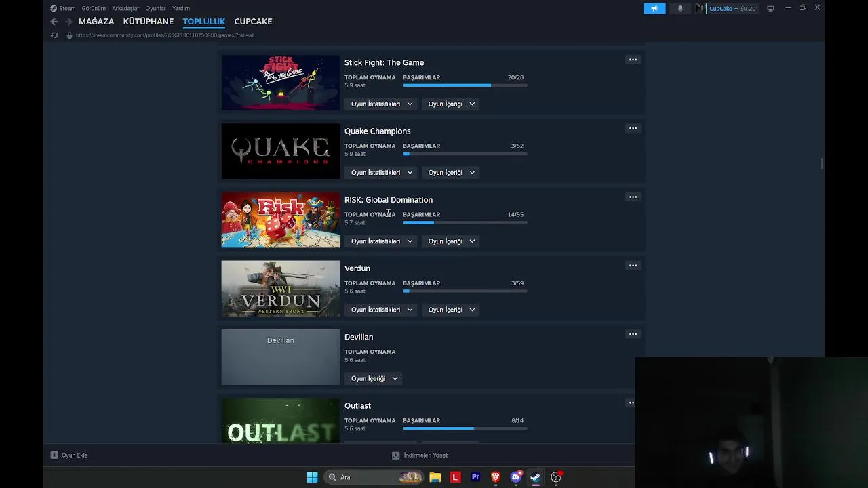The height and width of the screenshot is (488, 868).
Task: Open the Steam announcements megaphone button
Action: pos(654,8)
